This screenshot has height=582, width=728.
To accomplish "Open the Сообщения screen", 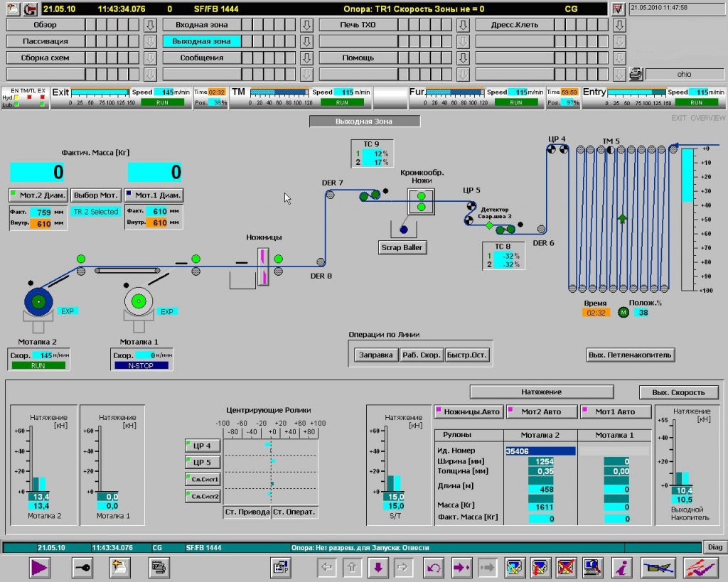I will pos(202,58).
